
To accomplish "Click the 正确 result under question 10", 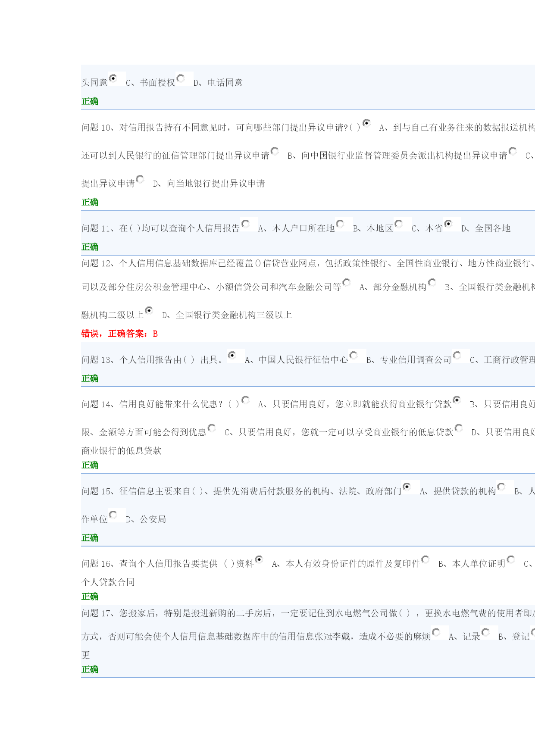I will point(90,202).
